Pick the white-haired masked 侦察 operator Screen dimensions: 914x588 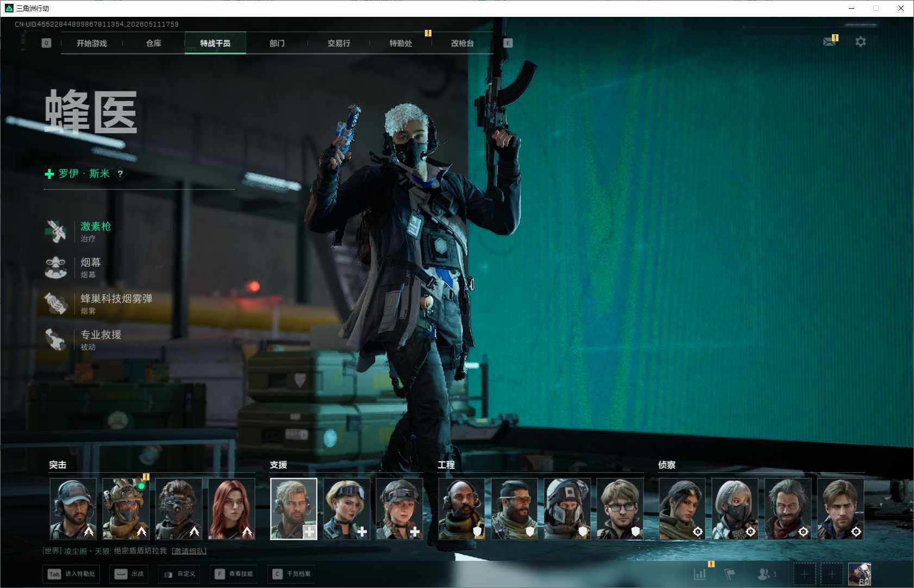click(735, 509)
